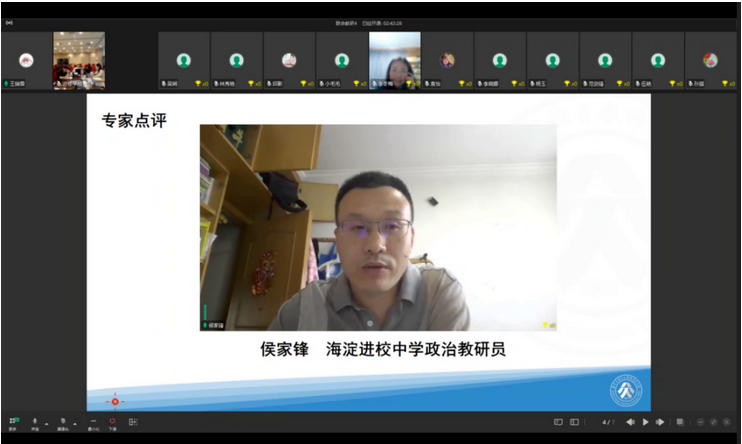Close the courseware with the X circle icon

tap(727, 422)
